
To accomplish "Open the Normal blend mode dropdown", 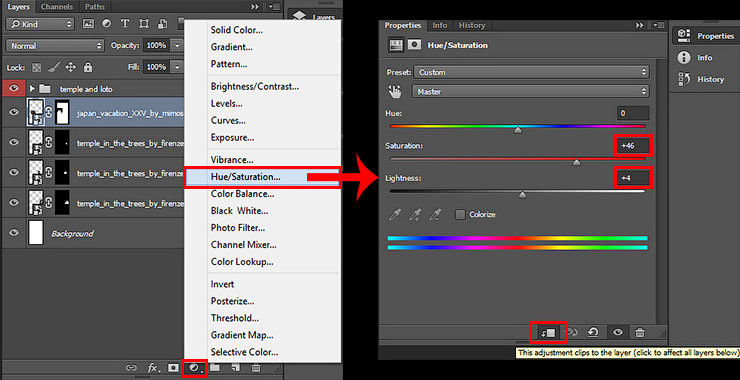I will [55, 46].
